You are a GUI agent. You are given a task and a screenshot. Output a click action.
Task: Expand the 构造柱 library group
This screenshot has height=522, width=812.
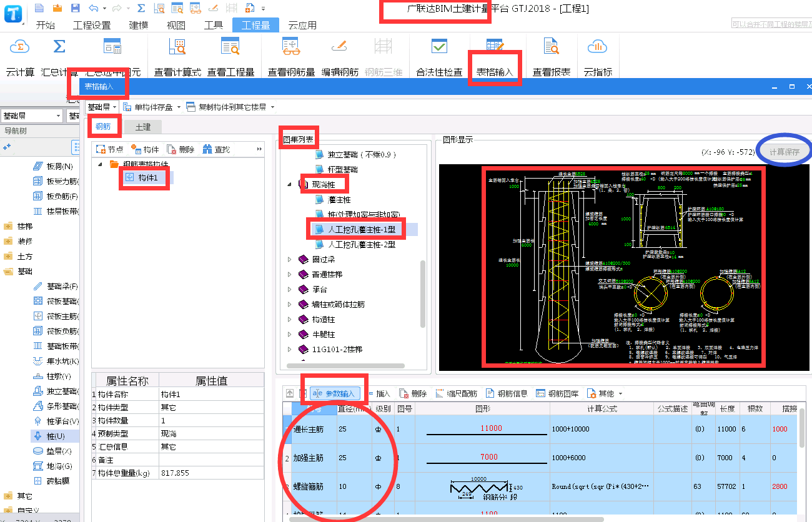coord(289,319)
